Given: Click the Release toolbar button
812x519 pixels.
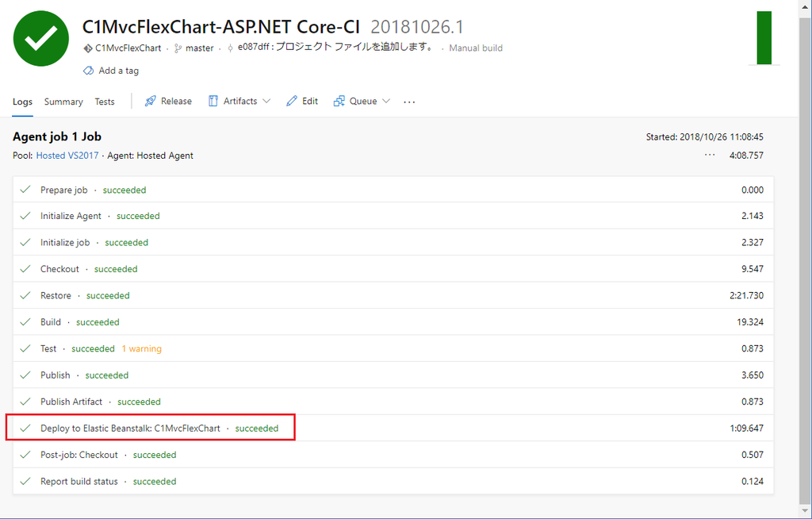Looking at the screenshot, I should point(168,101).
